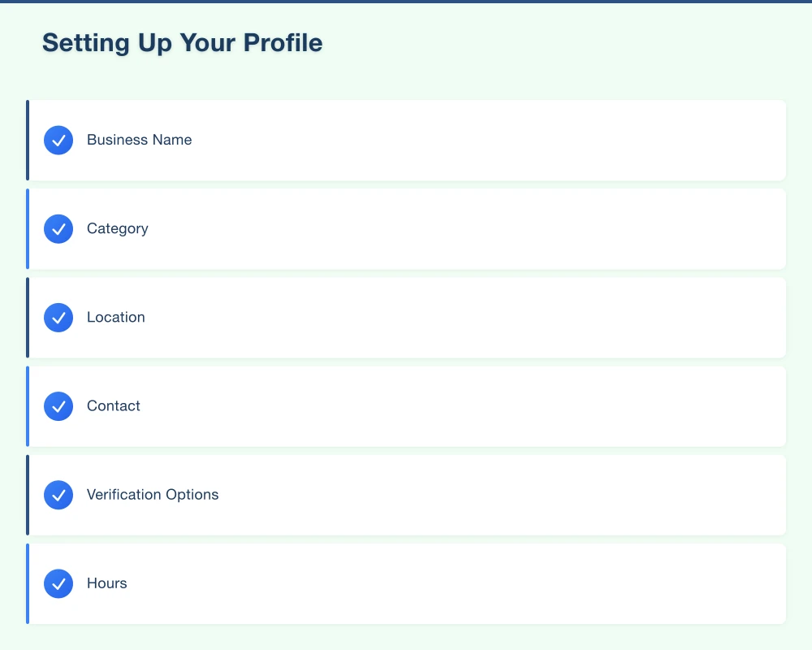This screenshot has height=650, width=812.
Task: Toggle the Verification Options completion check
Action: (x=58, y=494)
